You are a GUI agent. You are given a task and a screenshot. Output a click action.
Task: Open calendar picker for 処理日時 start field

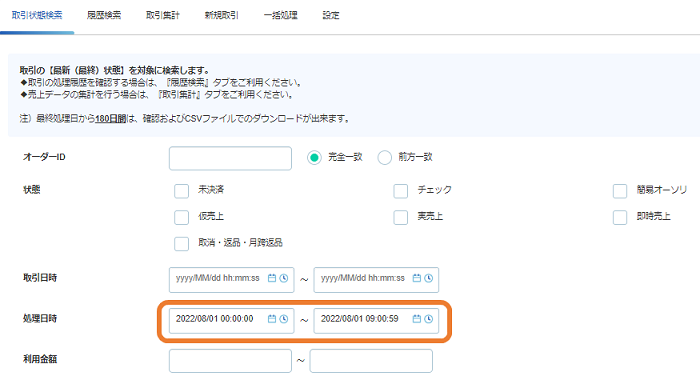coord(271,319)
